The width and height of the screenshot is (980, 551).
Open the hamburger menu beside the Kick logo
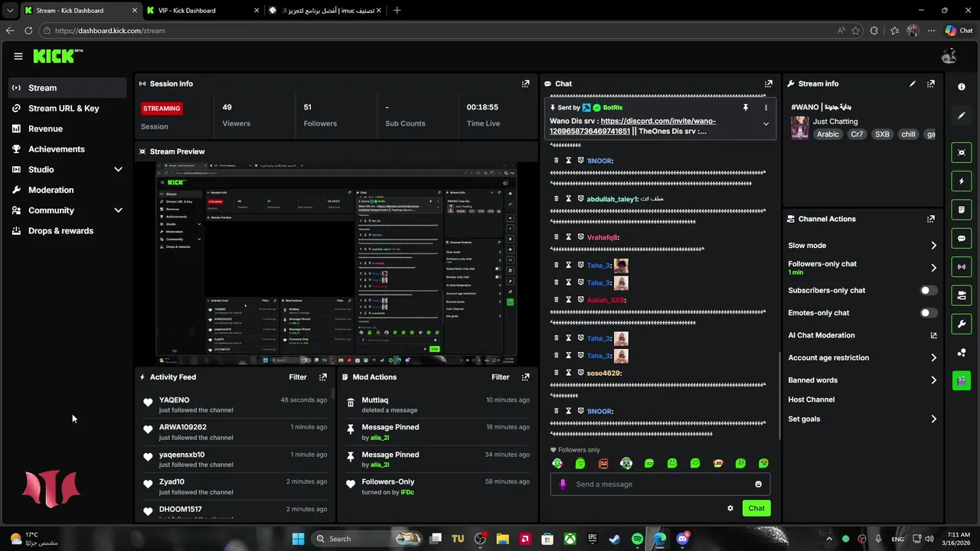point(18,56)
